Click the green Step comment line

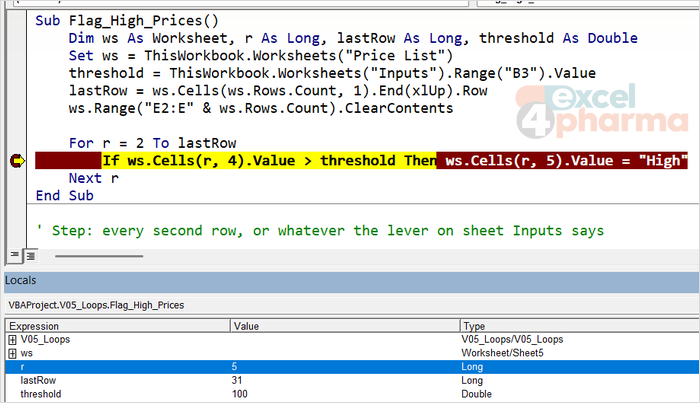[320, 231]
